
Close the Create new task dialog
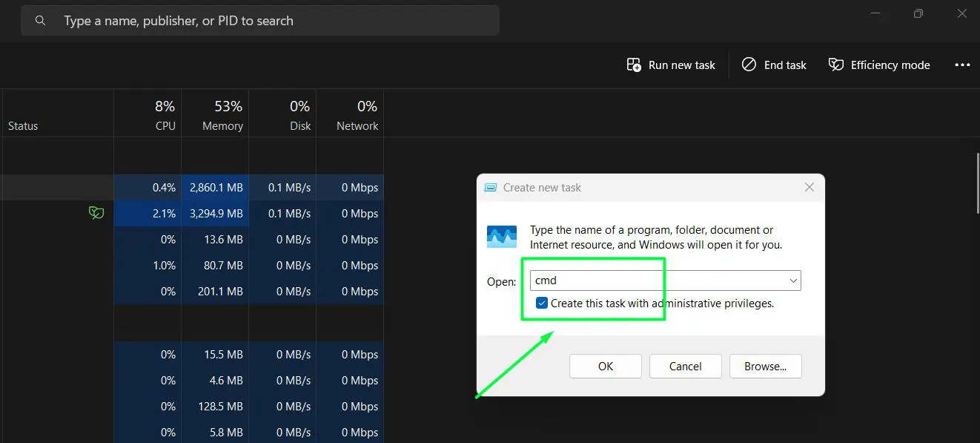(809, 187)
